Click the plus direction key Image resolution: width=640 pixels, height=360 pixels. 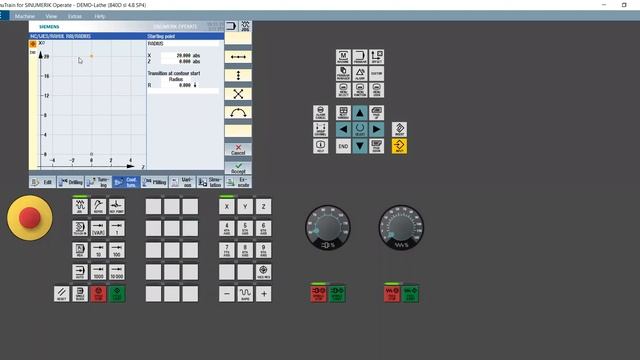click(263, 294)
